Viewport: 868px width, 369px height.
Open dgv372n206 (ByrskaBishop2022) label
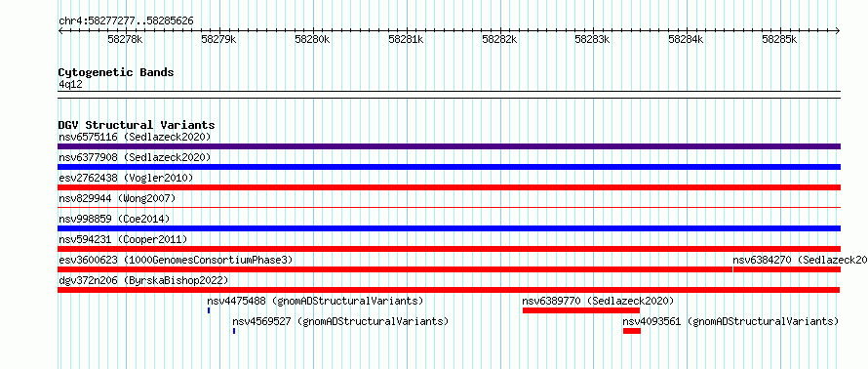(x=143, y=280)
